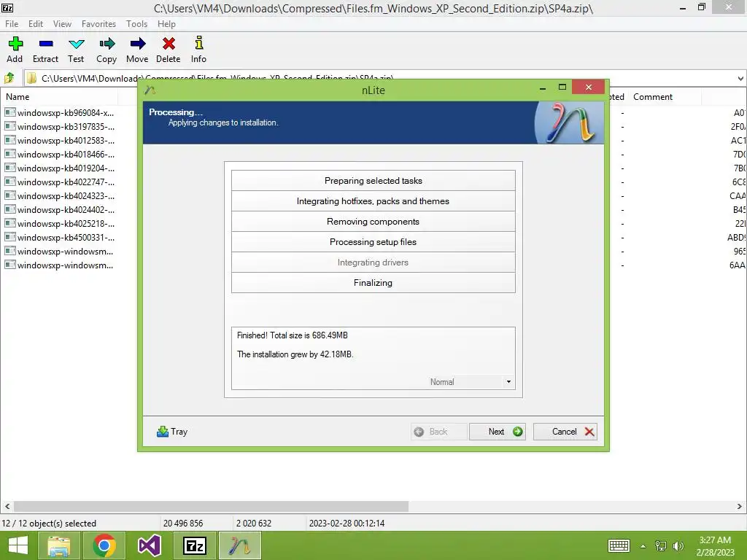Screen dimensions: 747x560
Task: Select file windowsxp-kb969084-x...
Action: [66, 113]
